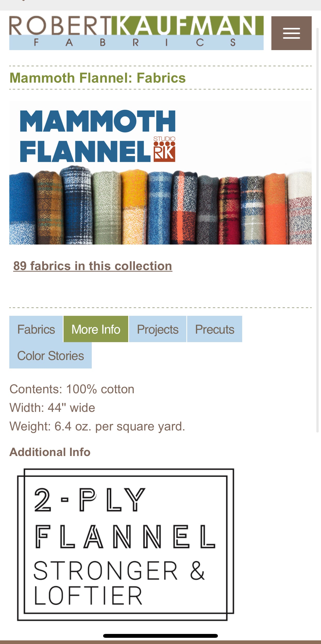Tap the Robert Kaufman Fabrics logo
This screenshot has height=644, width=321.
(136, 33)
